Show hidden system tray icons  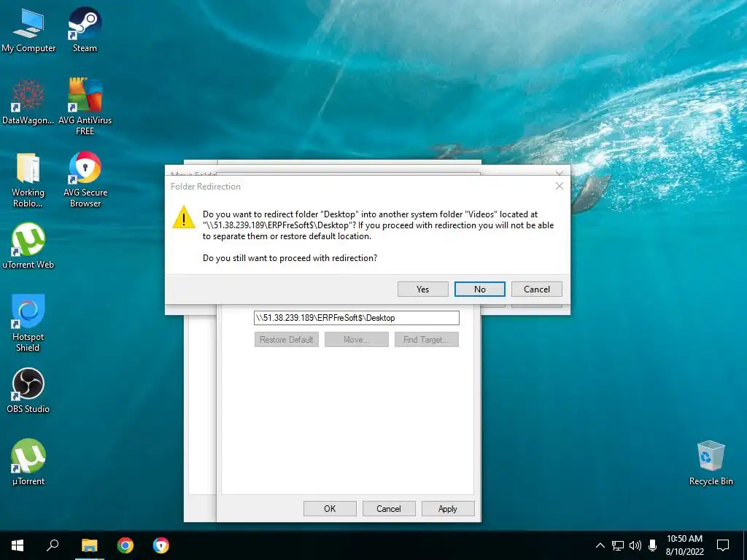(600, 545)
